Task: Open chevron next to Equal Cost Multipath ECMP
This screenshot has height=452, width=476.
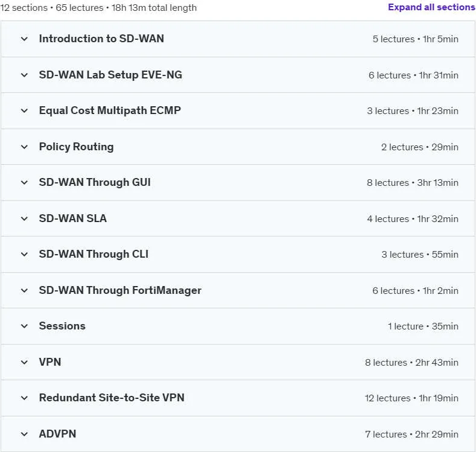Action: tap(24, 111)
